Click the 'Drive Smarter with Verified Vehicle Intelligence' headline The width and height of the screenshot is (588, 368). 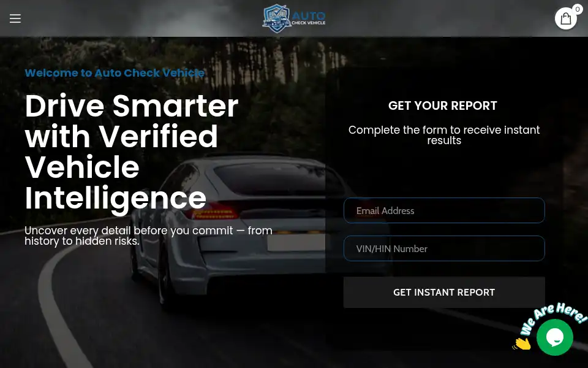[x=132, y=152]
